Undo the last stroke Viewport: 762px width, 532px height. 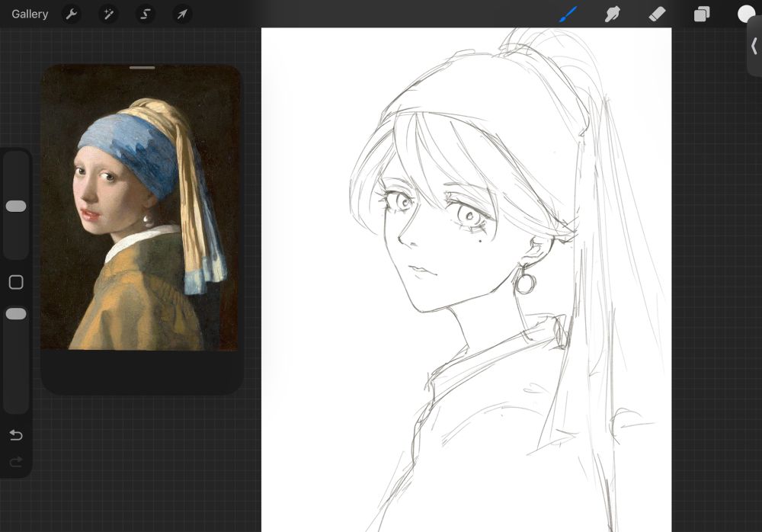[16, 434]
